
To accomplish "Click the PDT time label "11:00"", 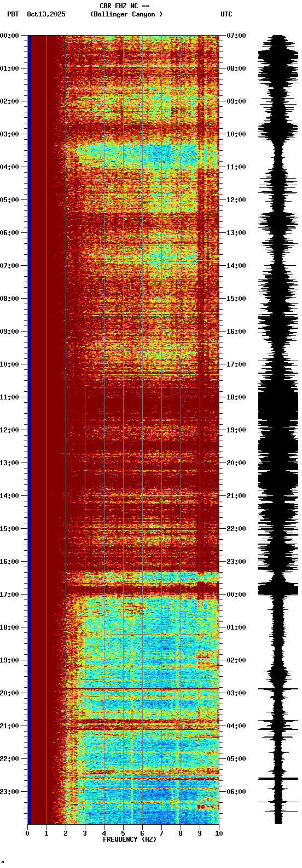I will pos(9,397).
